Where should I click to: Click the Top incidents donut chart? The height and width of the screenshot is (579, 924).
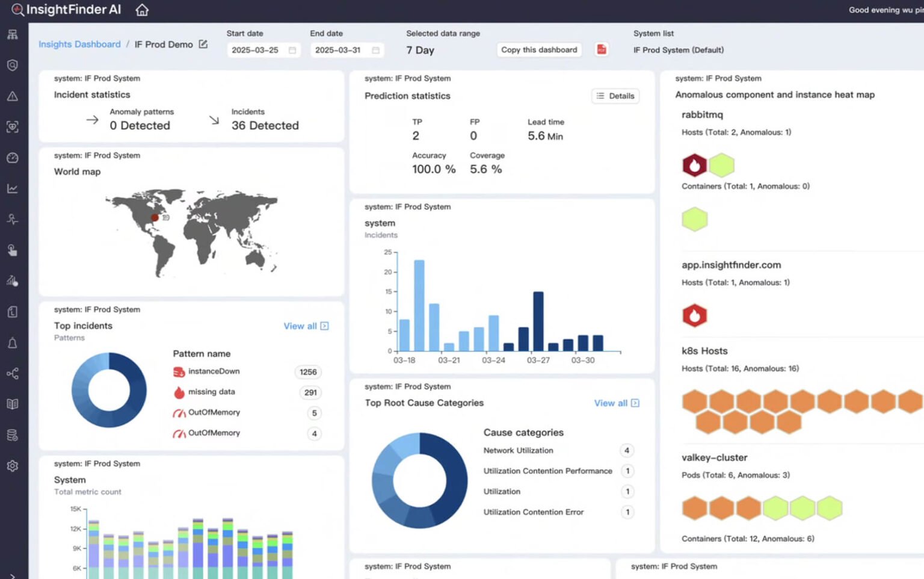109,390
